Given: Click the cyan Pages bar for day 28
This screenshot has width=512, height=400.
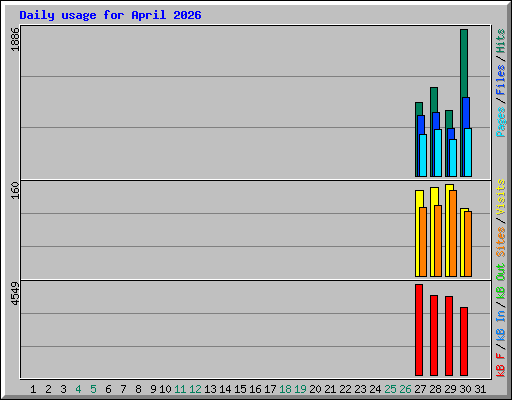Looking at the screenshot, I should coord(438,153).
